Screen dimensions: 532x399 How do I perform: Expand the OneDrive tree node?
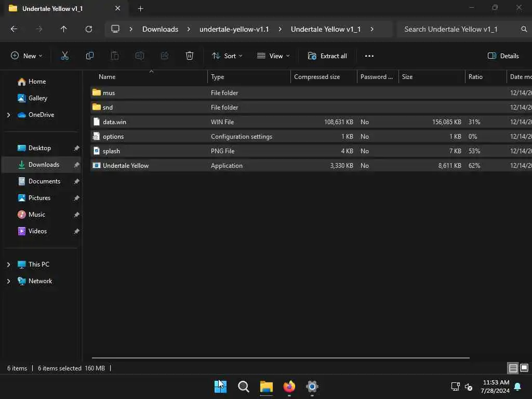pyautogui.click(x=9, y=115)
